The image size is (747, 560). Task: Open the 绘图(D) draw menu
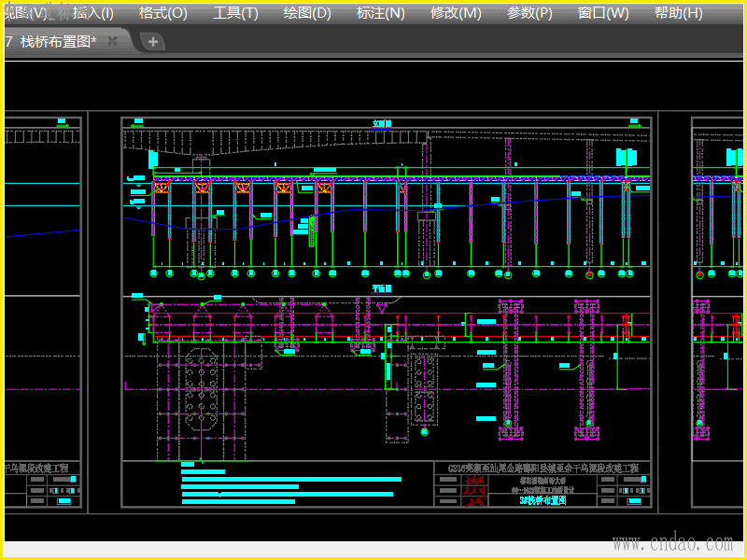[307, 13]
